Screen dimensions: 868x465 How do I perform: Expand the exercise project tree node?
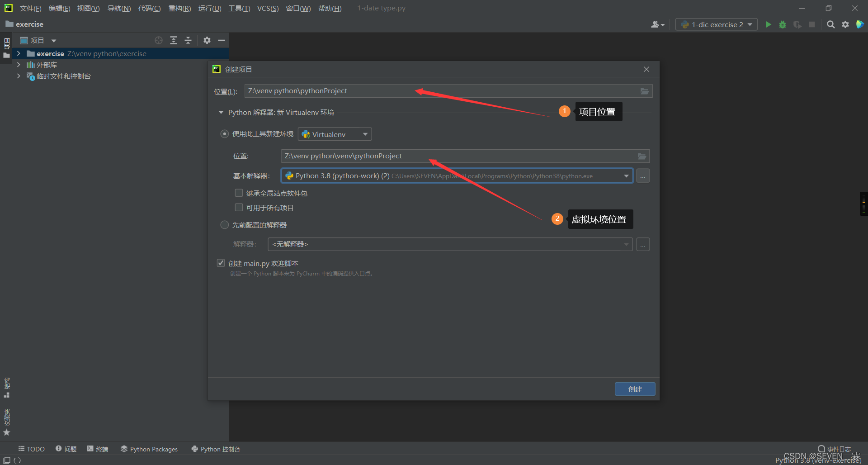pos(19,53)
